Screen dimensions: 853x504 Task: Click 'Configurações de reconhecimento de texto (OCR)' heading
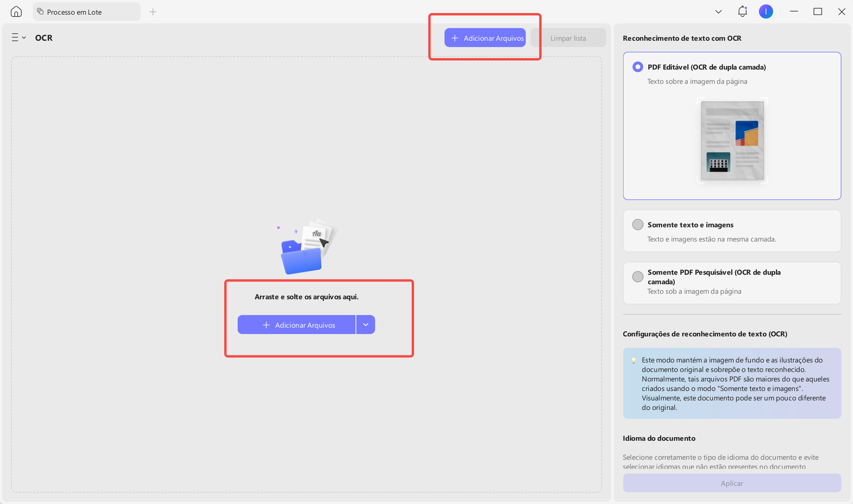[x=705, y=334]
